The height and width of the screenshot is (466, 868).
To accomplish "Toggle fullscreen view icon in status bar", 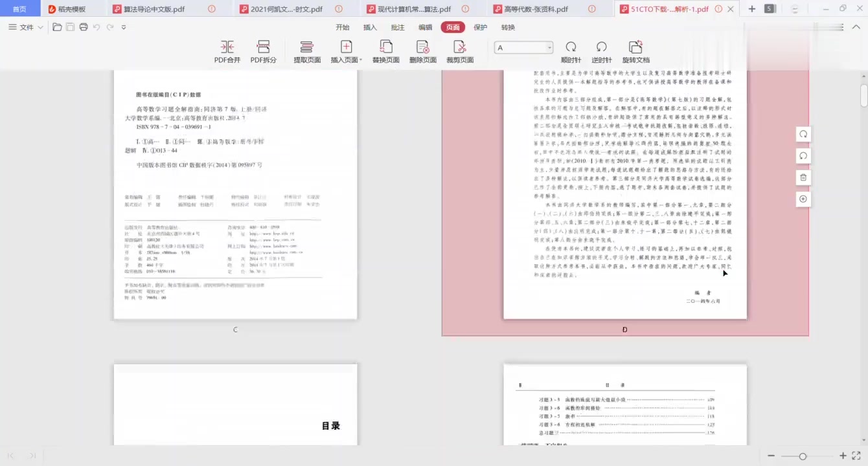I will [856, 456].
